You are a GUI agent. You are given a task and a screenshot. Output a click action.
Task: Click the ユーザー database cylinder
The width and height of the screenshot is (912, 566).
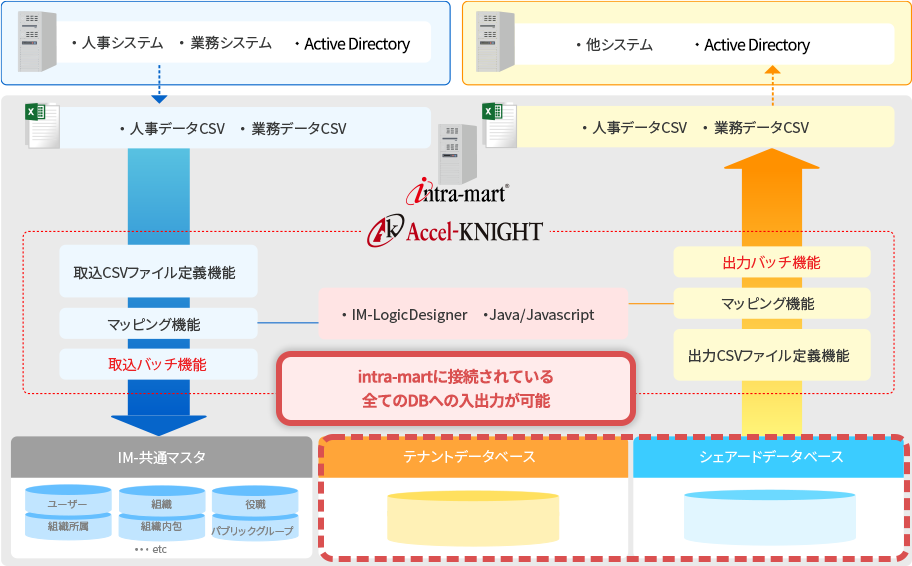point(68,500)
